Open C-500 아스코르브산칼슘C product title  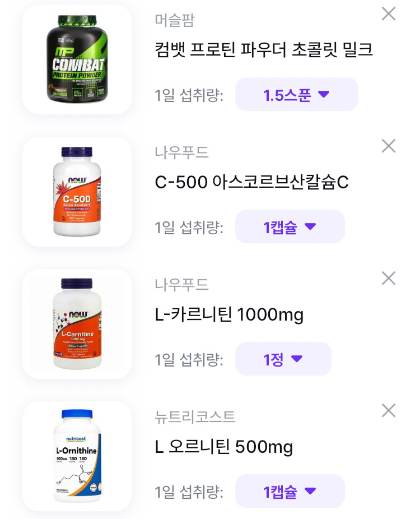[x=251, y=182]
